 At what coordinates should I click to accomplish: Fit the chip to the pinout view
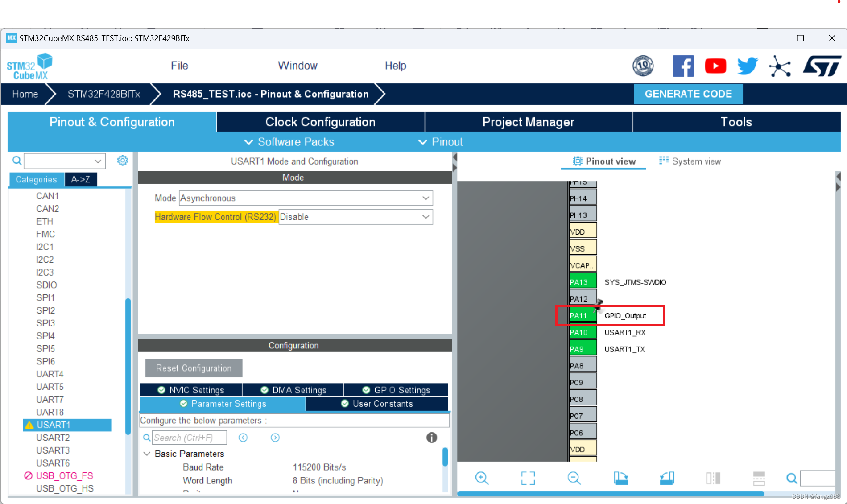click(528, 478)
